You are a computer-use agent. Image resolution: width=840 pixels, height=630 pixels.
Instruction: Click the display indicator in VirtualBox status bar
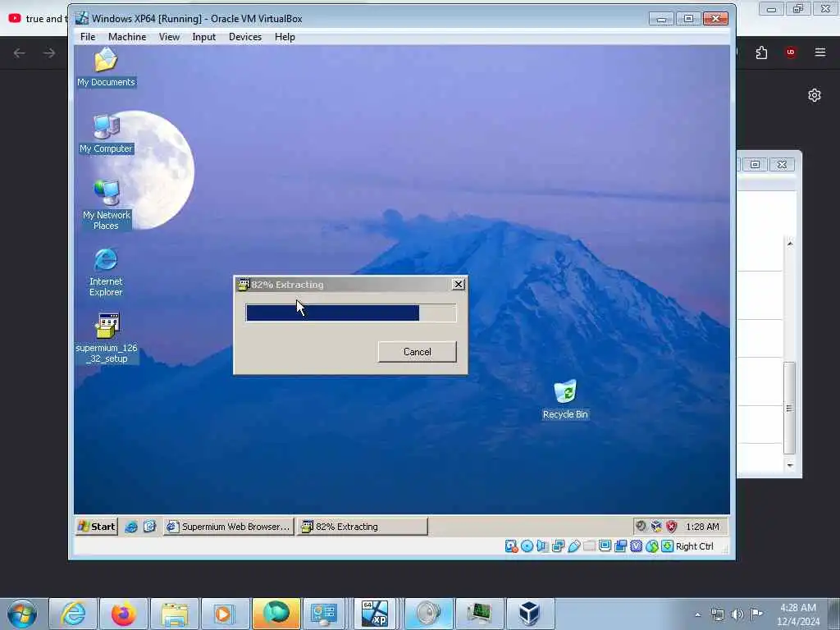605,546
